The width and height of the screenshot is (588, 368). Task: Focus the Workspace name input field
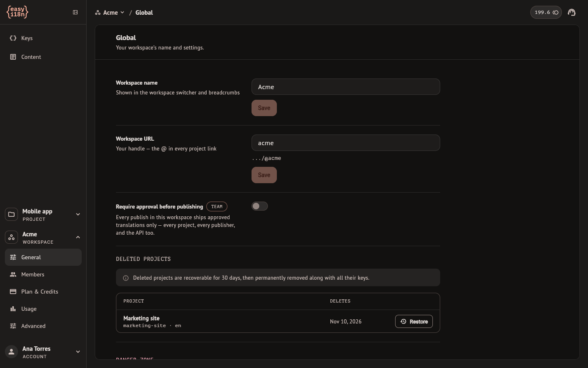click(346, 87)
